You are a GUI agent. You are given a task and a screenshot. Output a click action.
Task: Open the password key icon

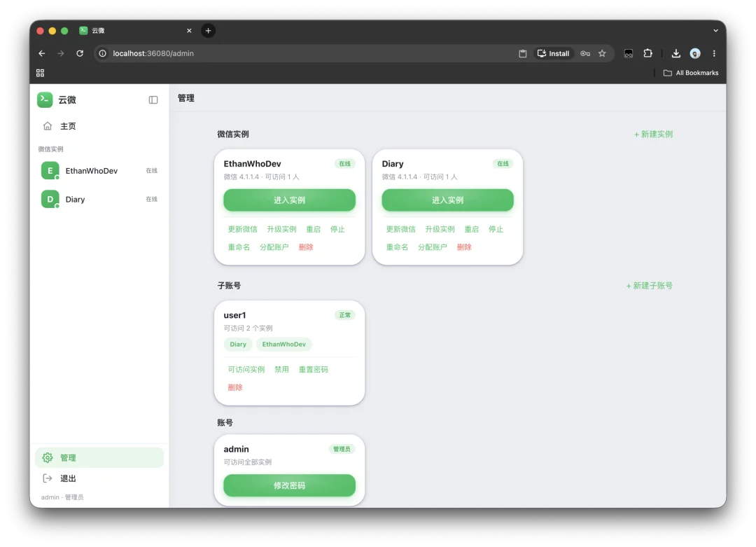point(585,53)
